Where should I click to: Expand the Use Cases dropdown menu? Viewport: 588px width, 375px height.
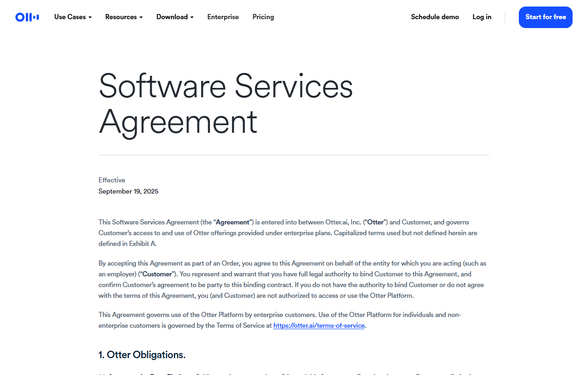tap(73, 17)
